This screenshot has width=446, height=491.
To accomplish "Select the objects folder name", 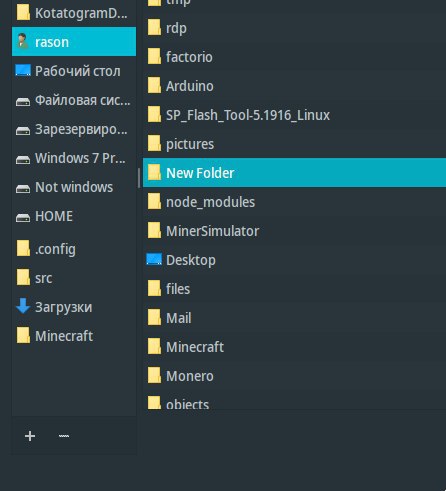I will click(188, 403).
